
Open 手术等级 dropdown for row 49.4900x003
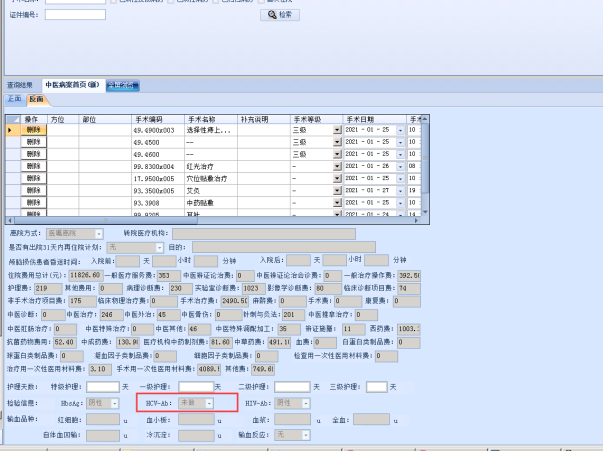tap(337, 130)
